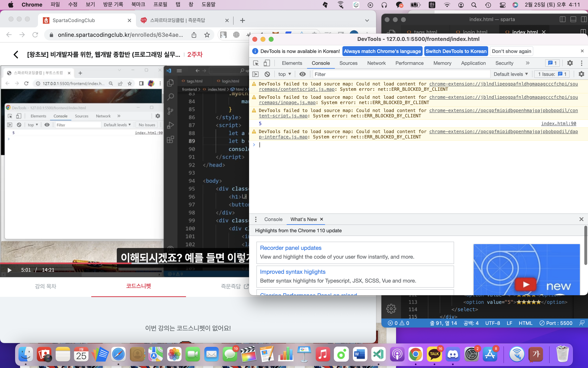This screenshot has width=588, height=368.
Task: Expand the Chrome tab search dropdown
Action: pos(367,20)
